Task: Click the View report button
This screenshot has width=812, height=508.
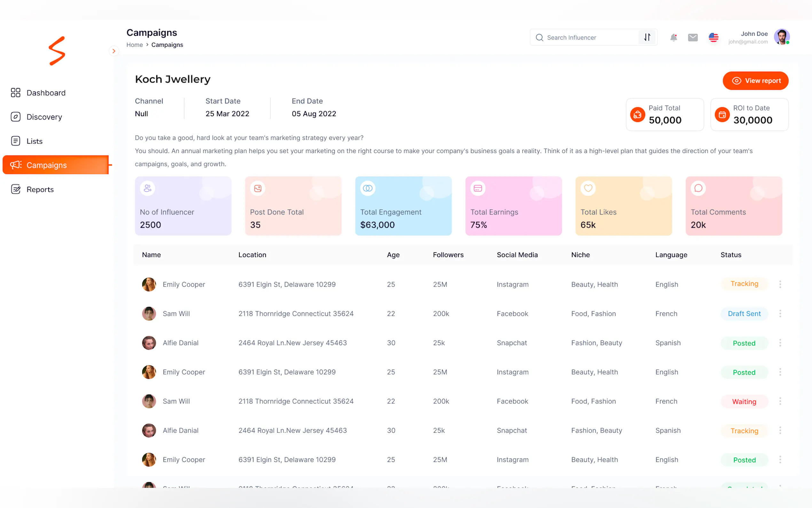Action: (755, 81)
